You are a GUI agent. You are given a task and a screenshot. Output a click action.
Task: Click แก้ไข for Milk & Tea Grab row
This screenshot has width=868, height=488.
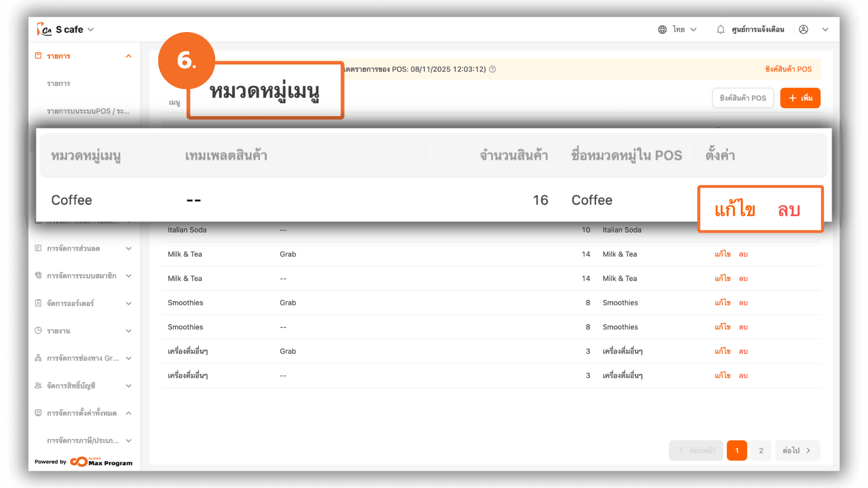point(722,254)
